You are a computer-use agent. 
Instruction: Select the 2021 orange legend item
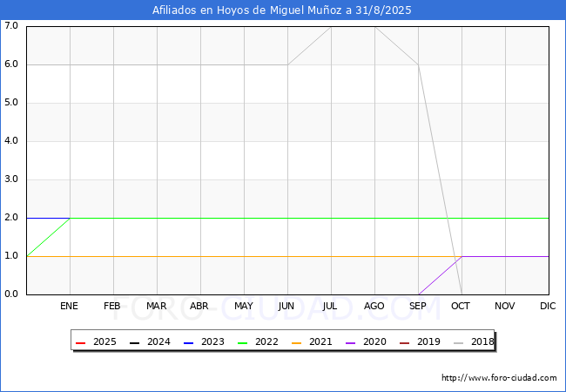[x=310, y=342]
